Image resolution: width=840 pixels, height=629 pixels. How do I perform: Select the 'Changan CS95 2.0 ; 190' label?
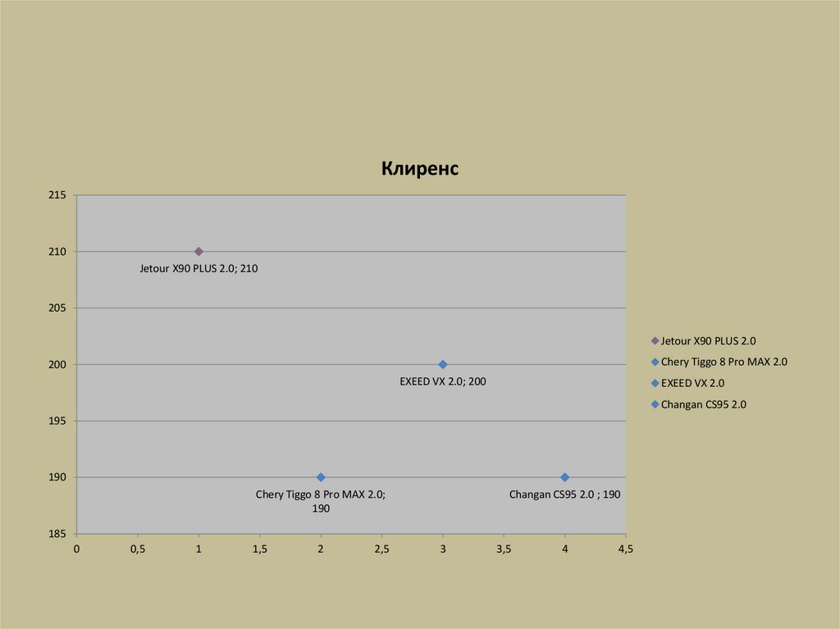[564, 495]
